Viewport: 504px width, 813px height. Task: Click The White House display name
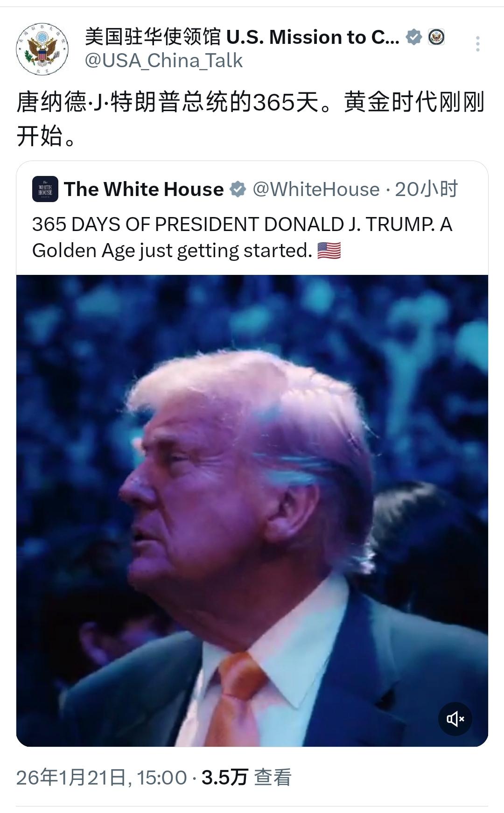pyautogui.click(x=144, y=189)
